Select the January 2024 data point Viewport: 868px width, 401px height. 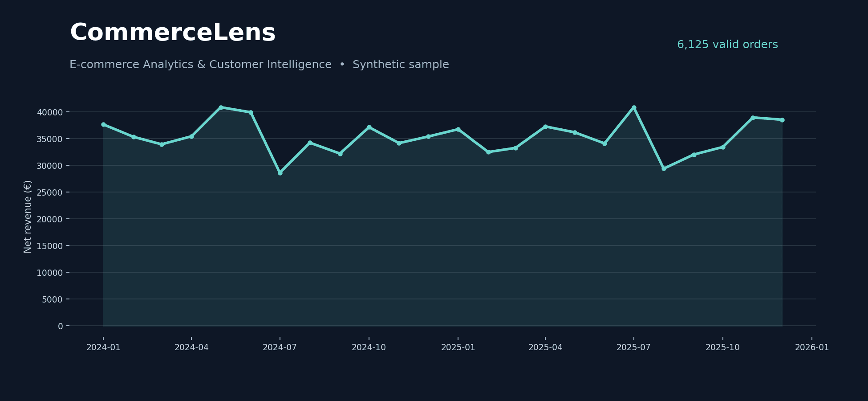pos(103,124)
